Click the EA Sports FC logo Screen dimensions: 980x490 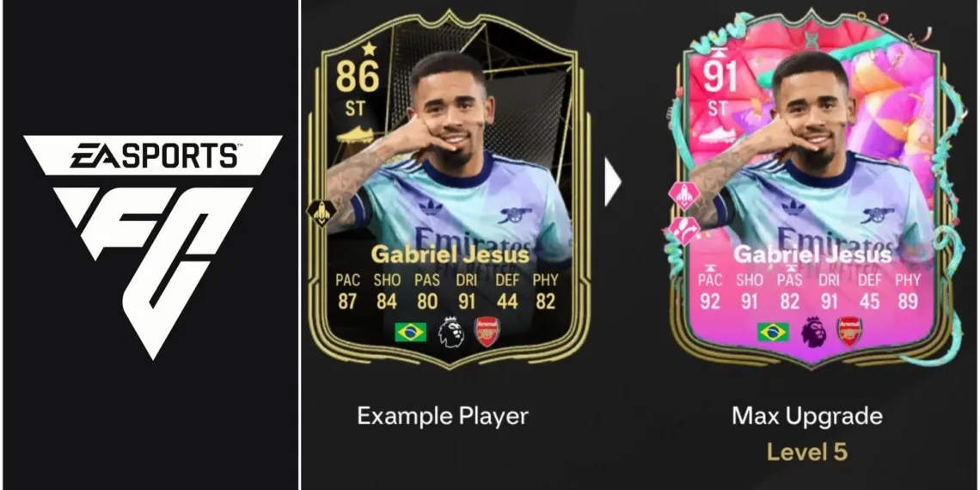(152, 246)
